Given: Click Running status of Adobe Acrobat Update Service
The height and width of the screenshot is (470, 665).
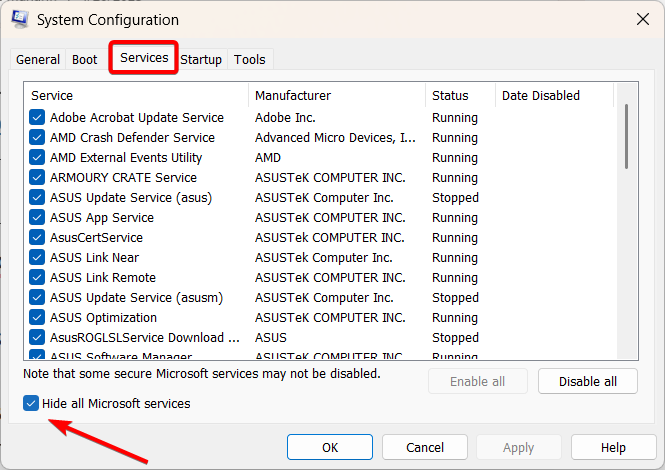Looking at the screenshot, I should tap(455, 118).
